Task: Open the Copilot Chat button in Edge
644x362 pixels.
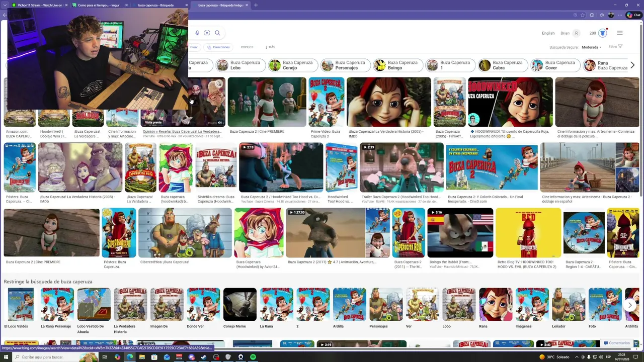Action: [x=634, y=15]
